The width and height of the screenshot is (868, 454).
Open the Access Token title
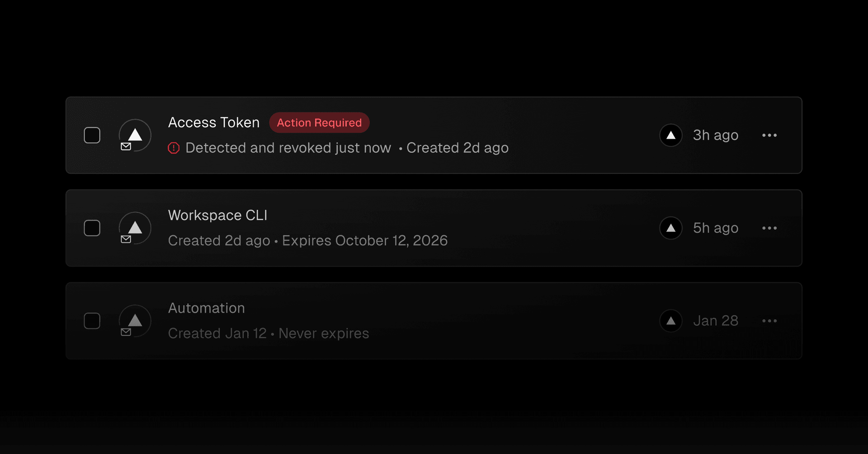214,122
